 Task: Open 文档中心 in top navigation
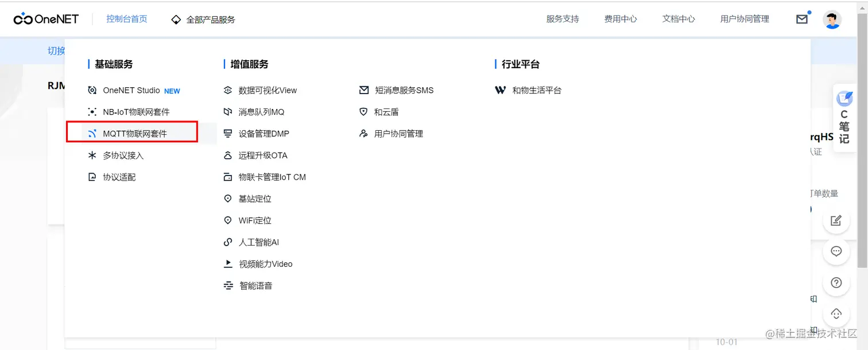[x=679, y=19]
